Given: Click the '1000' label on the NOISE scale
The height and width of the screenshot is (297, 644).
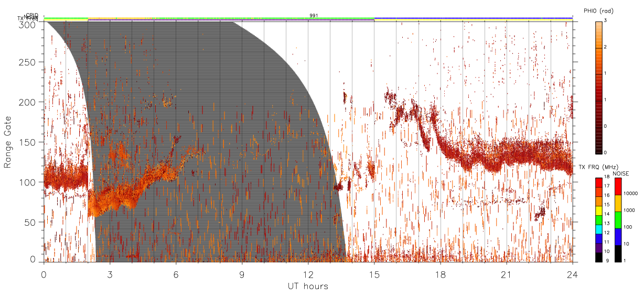Looking at the screenshot, I should click(629, 210).
